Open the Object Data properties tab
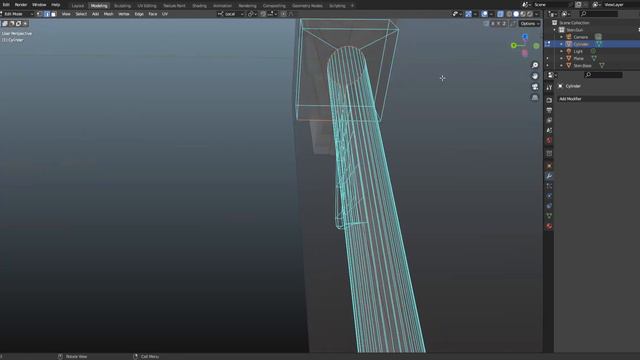Image resolution: width=640 pixels, height=360 pixels. click(549, 216)
